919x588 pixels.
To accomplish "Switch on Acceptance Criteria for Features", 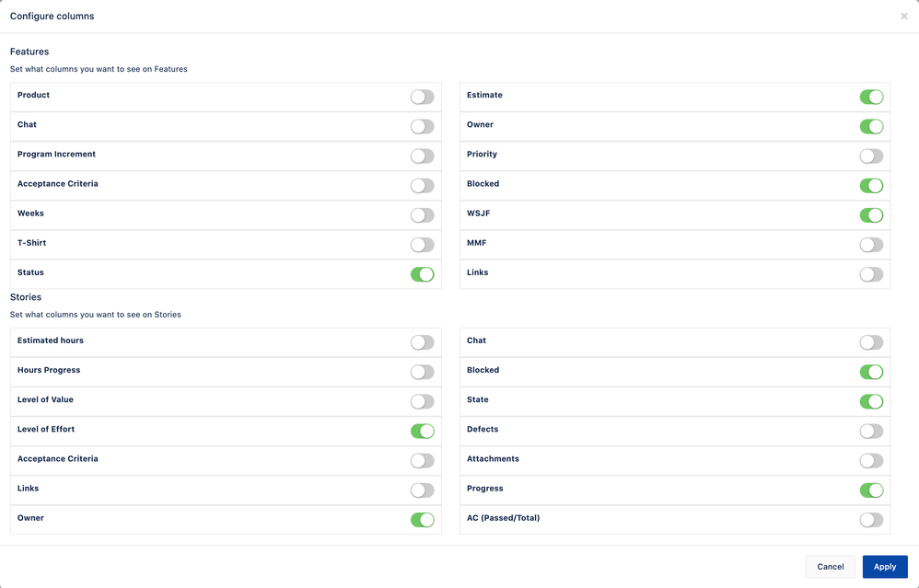I will 422,185.
